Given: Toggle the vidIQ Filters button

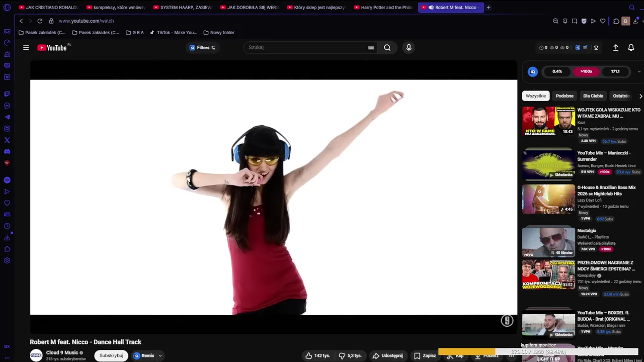Looking at the screenshot, I should (x=202, y=48).
